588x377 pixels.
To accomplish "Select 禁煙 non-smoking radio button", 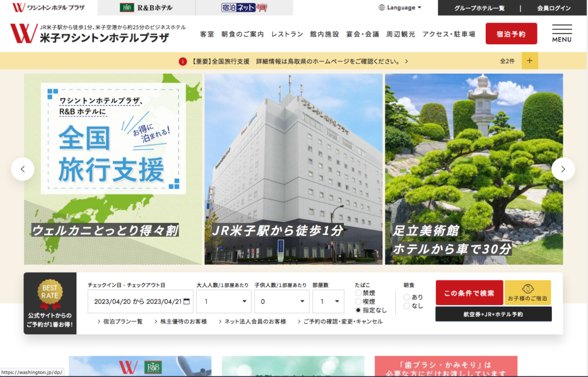I will pyautogui.click(x=358, y=293).
